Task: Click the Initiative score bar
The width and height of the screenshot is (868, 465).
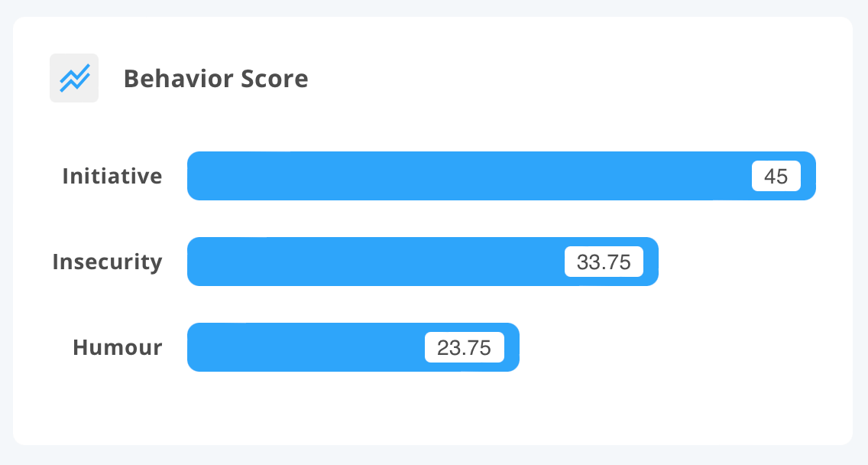Action: pos(458,176)
